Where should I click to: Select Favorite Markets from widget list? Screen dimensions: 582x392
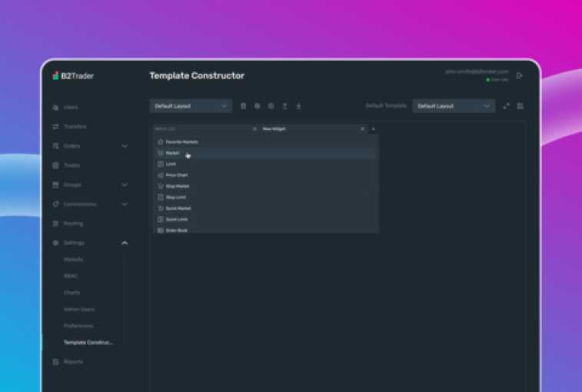[x=181, y=142]
